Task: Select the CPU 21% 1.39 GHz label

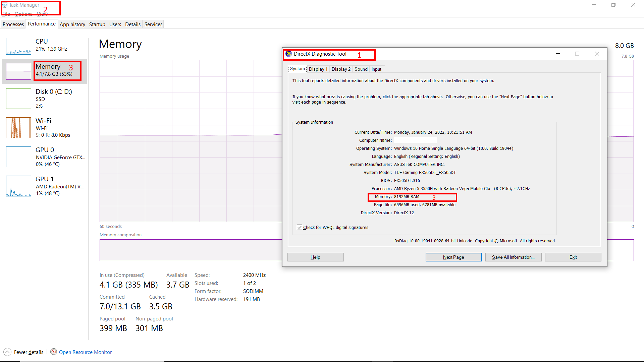Action: [x=51, y=45]
